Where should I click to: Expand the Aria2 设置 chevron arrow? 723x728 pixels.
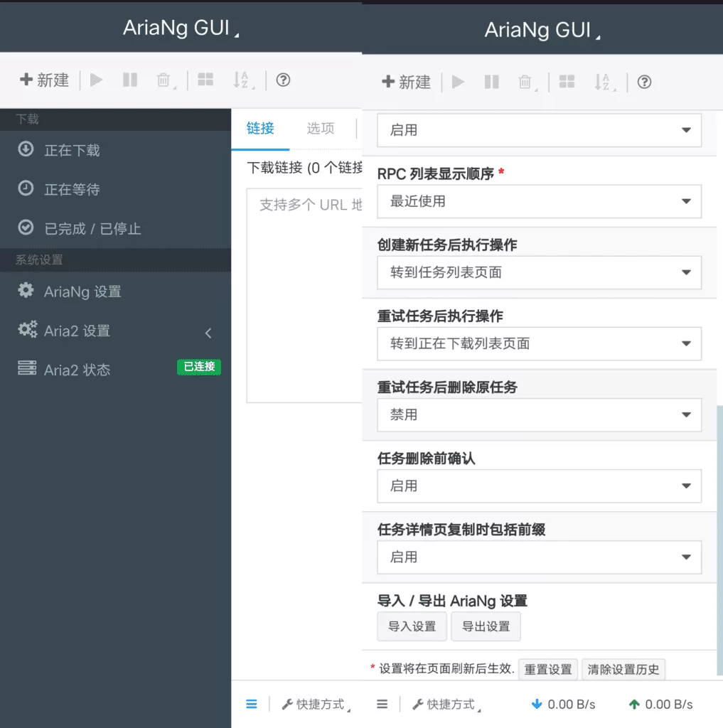[208, 333]
